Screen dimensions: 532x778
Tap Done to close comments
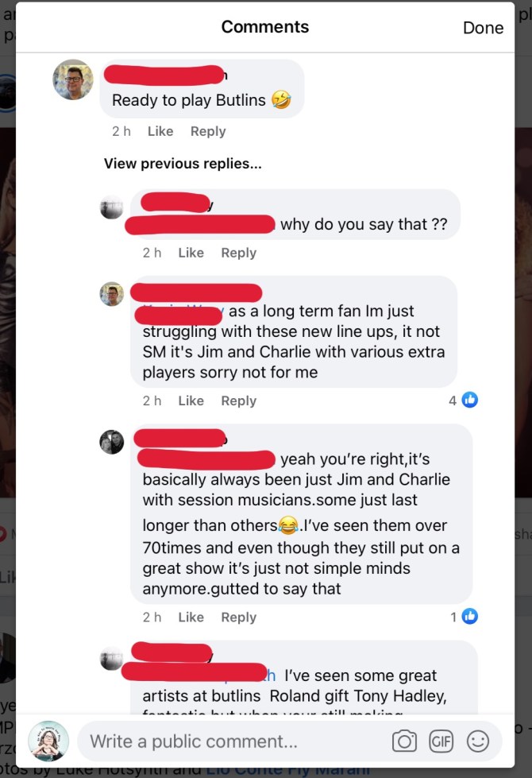pyautogui.click(x=483, y=28)
